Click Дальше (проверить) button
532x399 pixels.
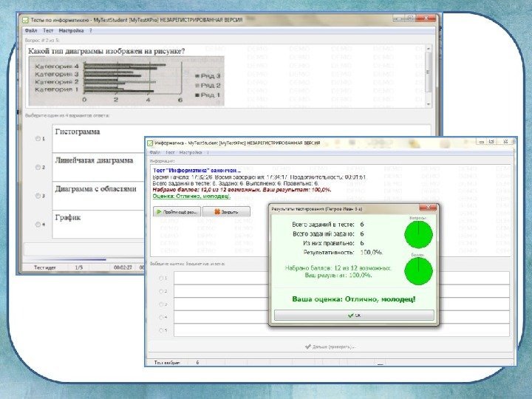(330, 347)
